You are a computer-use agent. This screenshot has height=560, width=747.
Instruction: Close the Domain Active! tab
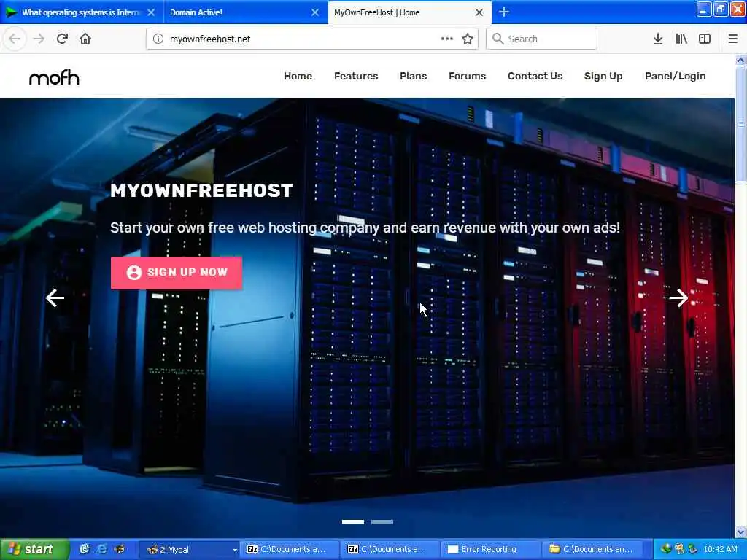(x=315, y=12)
